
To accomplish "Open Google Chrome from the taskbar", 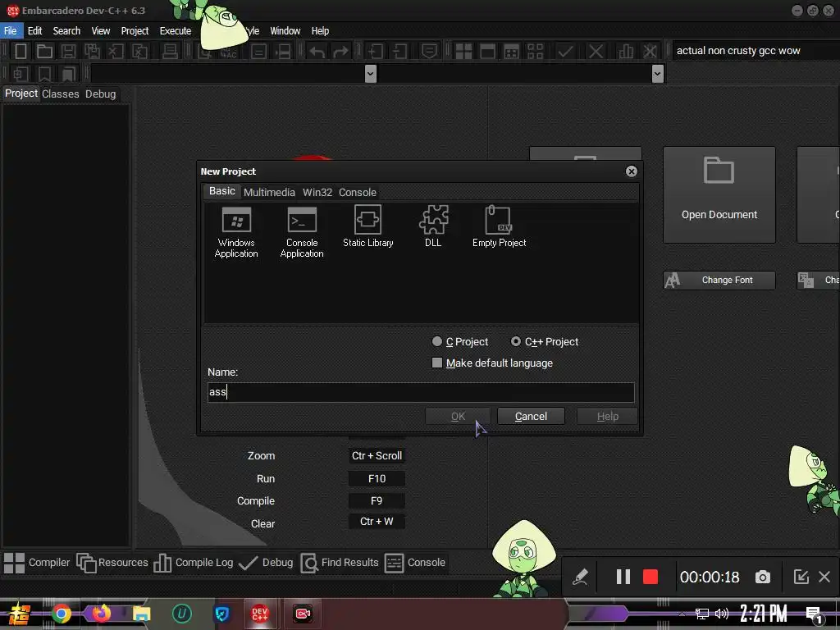I will [x=61, y=614].
